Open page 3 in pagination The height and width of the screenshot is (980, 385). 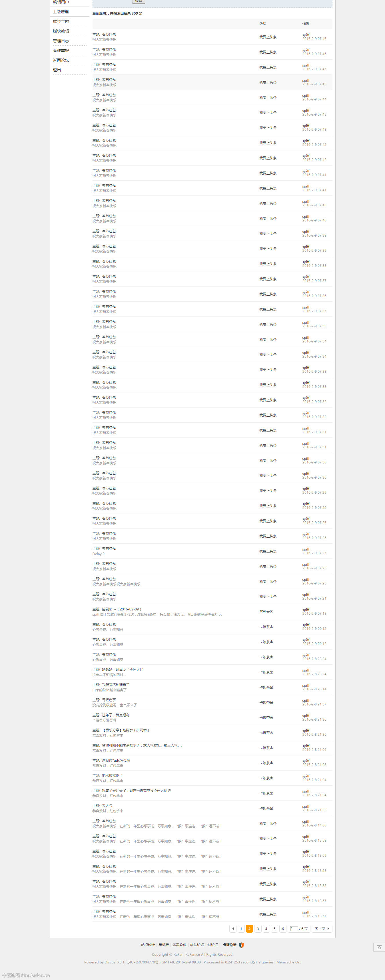[258, 929]
